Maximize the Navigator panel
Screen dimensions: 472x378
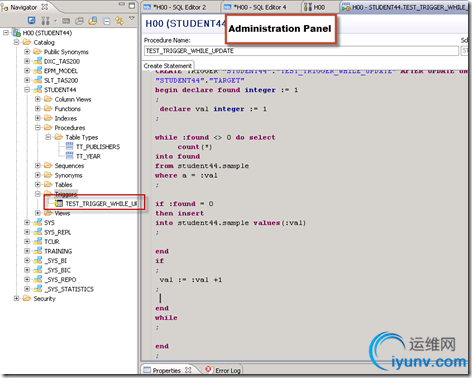tap(132, 5)
